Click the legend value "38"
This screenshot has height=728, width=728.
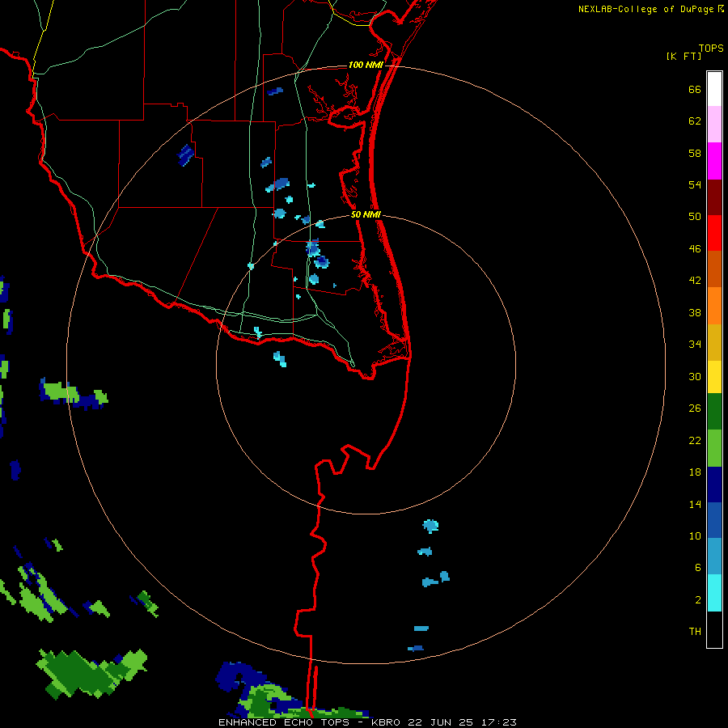695,313
